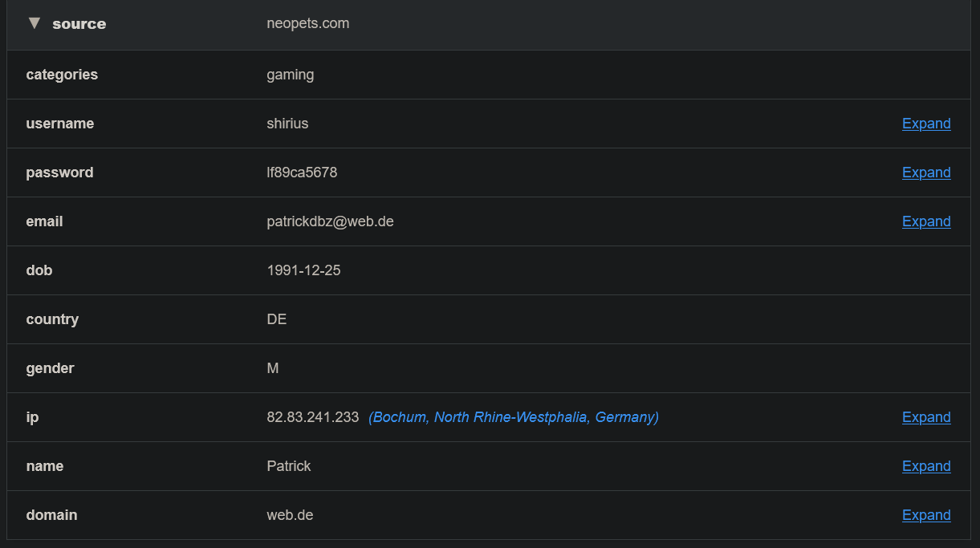Click the domain value web.de
Screen dimensions: 980x548
point(290,515)
